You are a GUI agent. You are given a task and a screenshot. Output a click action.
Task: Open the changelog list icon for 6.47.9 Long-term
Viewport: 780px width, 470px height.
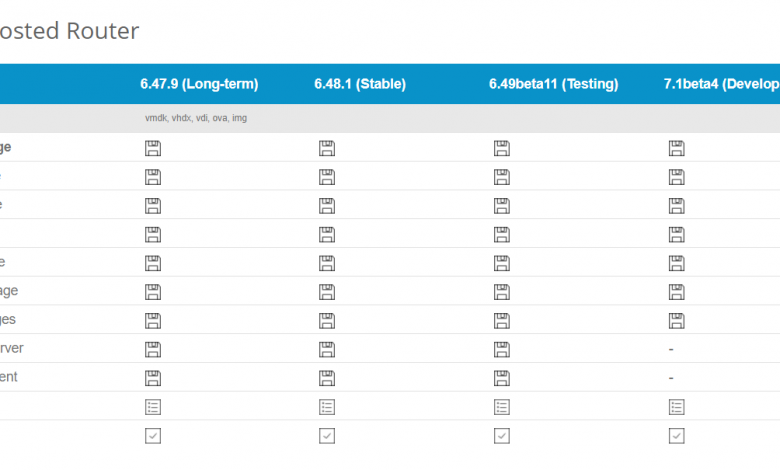pyautogui.click(x=153, y=407)
